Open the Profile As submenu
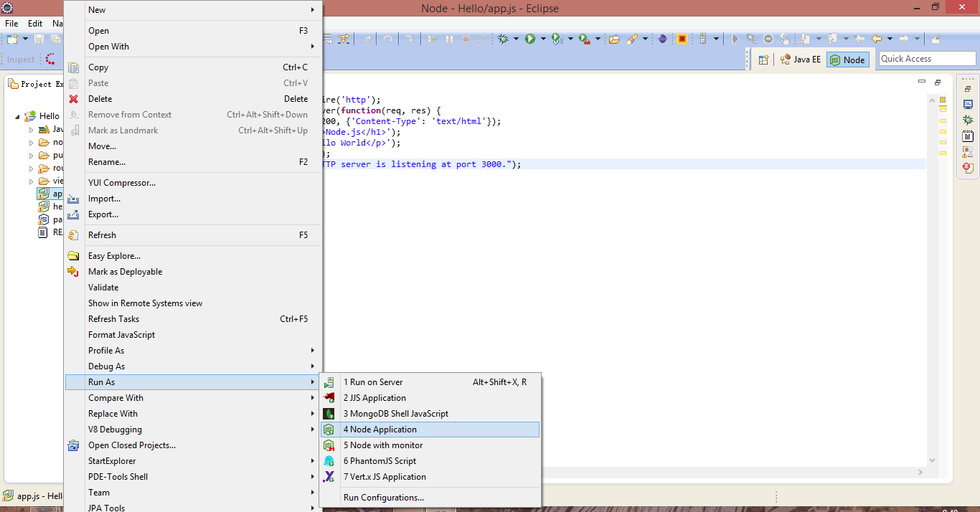The image size is (980, 512). [x=194, y=351]
